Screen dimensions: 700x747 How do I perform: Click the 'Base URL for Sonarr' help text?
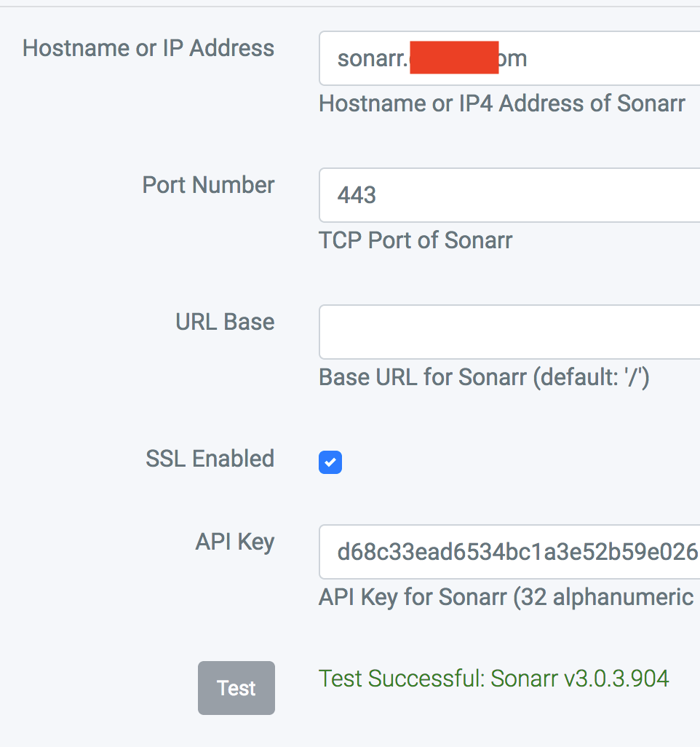(484, 377)
